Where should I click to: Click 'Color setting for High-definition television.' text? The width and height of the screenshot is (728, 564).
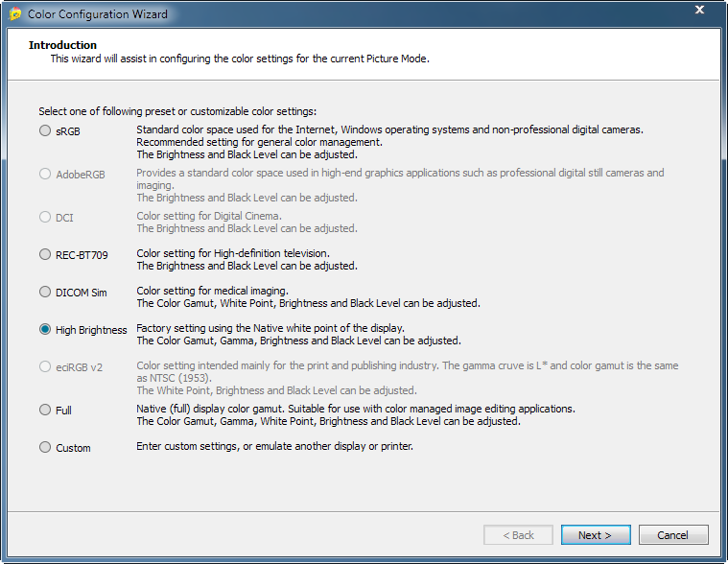233,253
